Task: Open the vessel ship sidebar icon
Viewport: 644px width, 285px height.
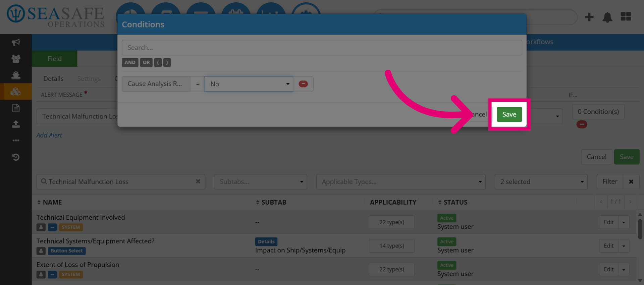Action: point(16,75)
